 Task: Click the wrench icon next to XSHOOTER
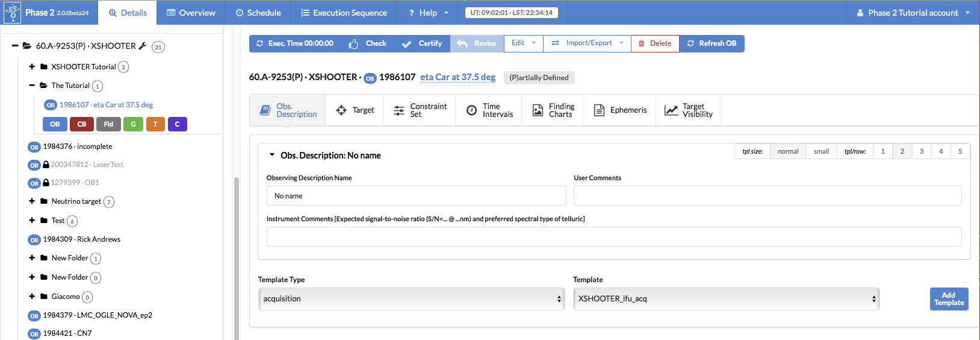coord(143,46)
